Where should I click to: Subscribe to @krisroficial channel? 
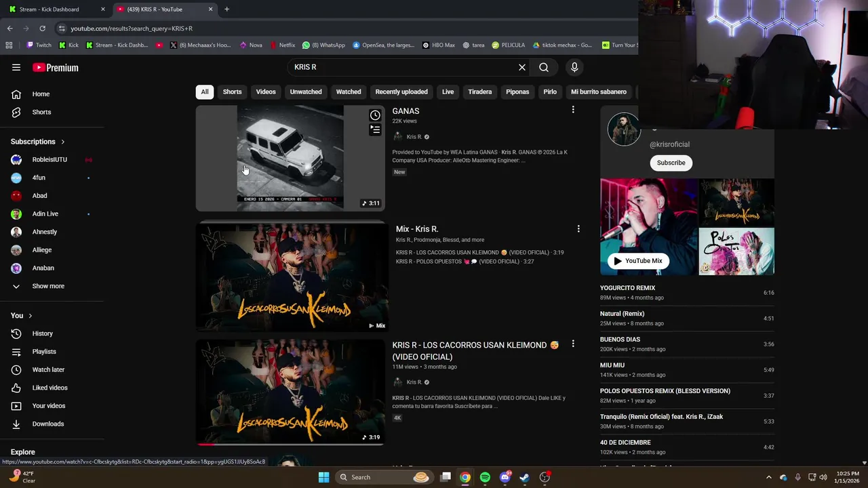tap(671, 163)
